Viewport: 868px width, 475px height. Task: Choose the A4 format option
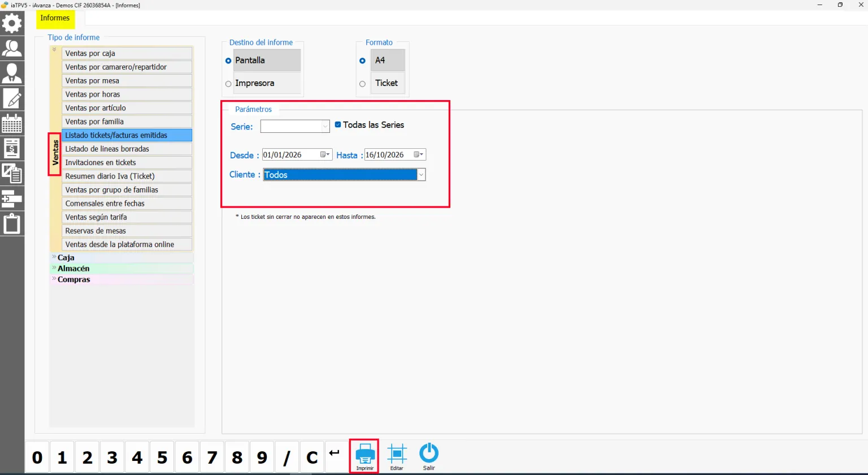point(362,61)
